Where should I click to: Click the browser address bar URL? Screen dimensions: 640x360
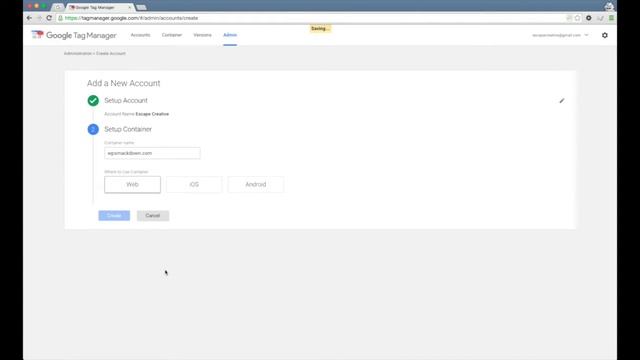click(x=131, y=18)
